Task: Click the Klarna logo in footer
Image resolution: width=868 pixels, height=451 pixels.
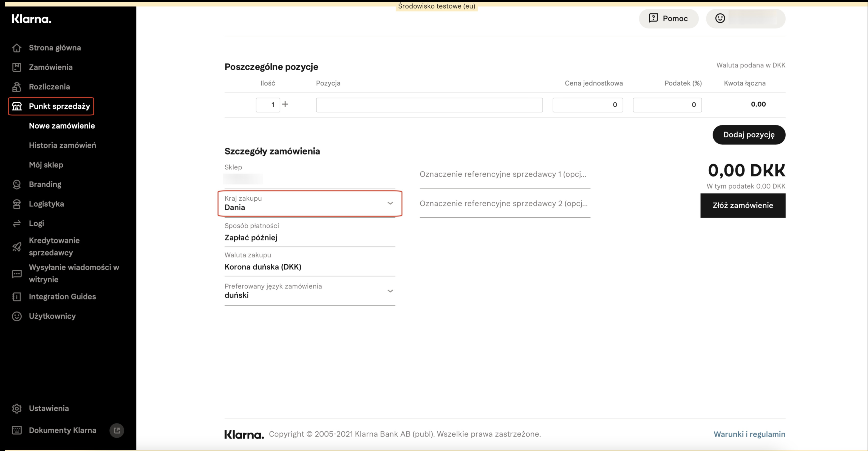Action: click(244, 434)
